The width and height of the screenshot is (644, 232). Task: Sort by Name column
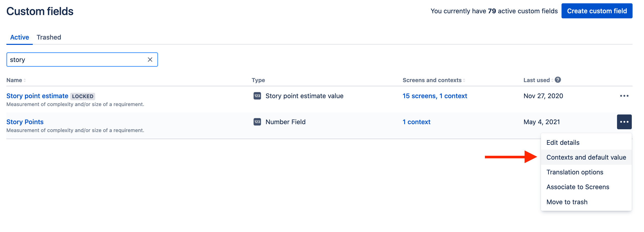[x=16, y=80]
